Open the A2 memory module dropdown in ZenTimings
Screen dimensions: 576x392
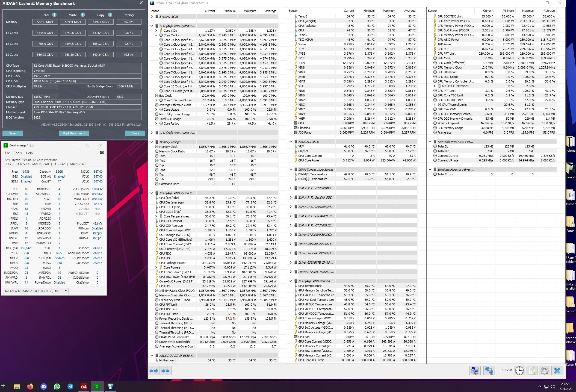point(36,291)
